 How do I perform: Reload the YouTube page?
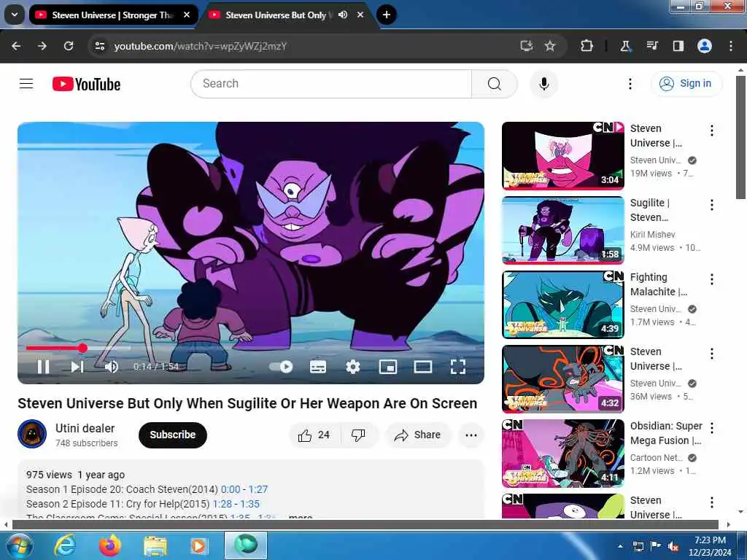click(69, 46)
